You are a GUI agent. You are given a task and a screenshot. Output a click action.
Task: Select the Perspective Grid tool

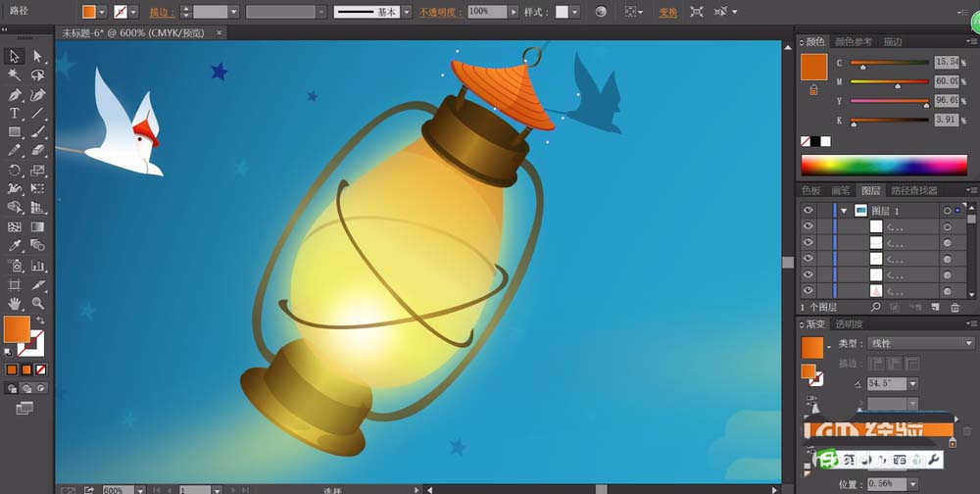click(37, 208)
